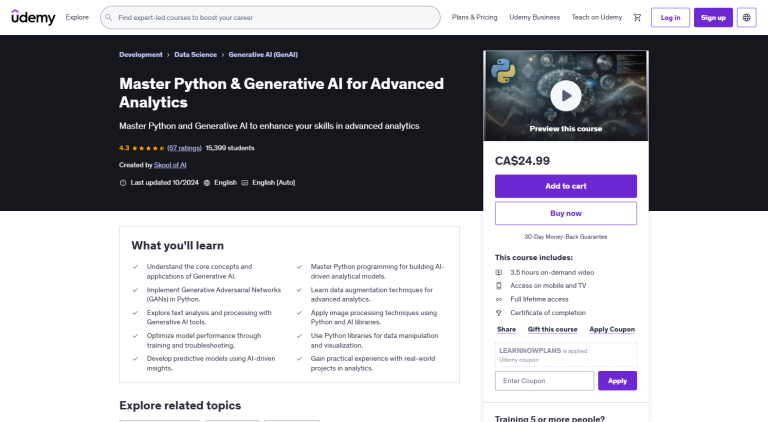
Task: Add the course to cart
Action: coord(566,186)
